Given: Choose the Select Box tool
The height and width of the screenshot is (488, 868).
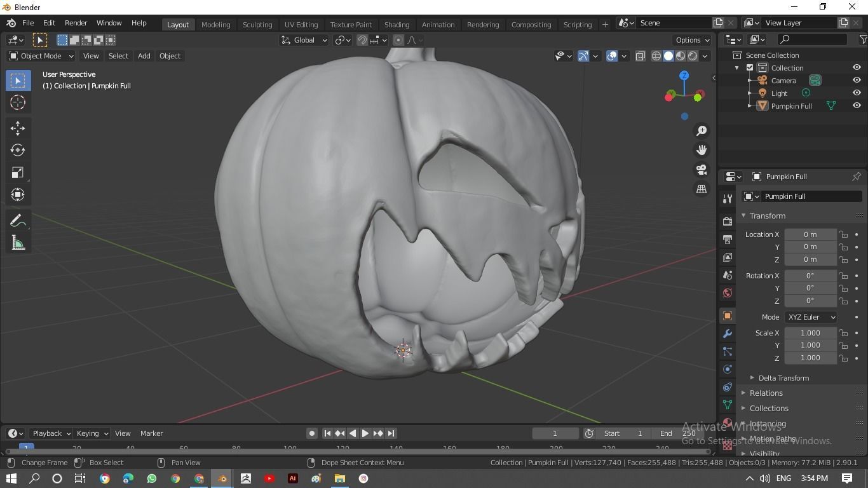Looking at the screenshot, I should 18,80.
